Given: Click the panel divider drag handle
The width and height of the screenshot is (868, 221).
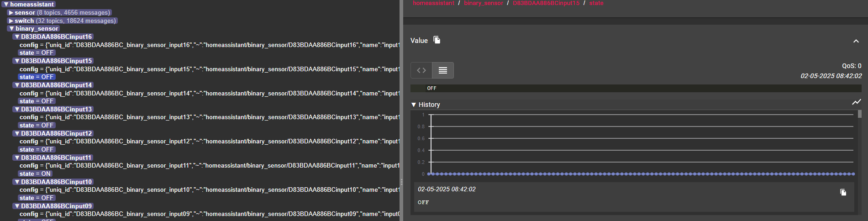Looking at the screenshot, I should [x=401, y=182].
